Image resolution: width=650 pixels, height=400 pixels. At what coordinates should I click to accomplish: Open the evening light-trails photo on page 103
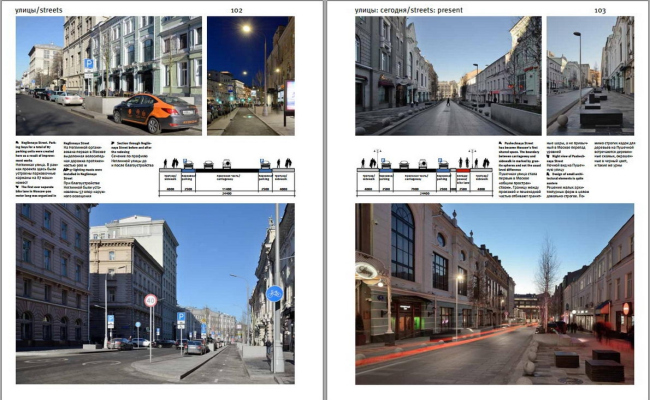click(494, 293)
